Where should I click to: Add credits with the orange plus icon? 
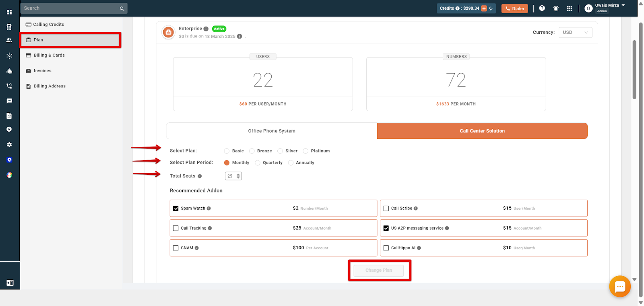[x=484, y=8]
